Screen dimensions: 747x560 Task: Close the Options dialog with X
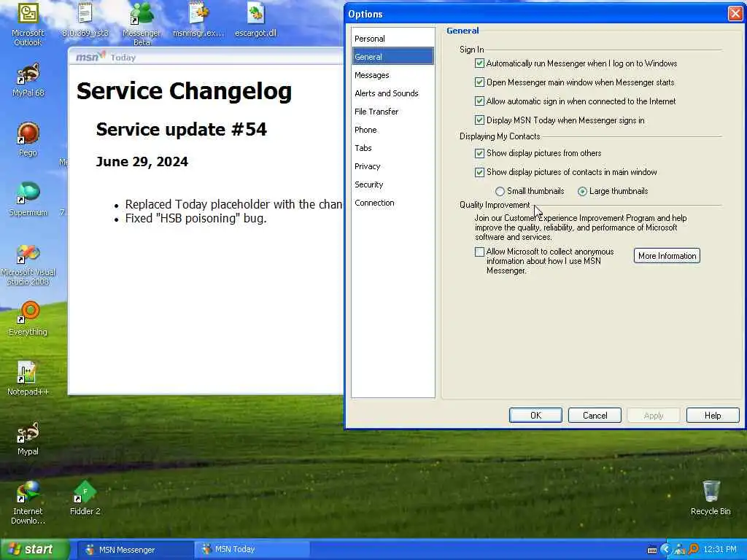pos(735,13)
